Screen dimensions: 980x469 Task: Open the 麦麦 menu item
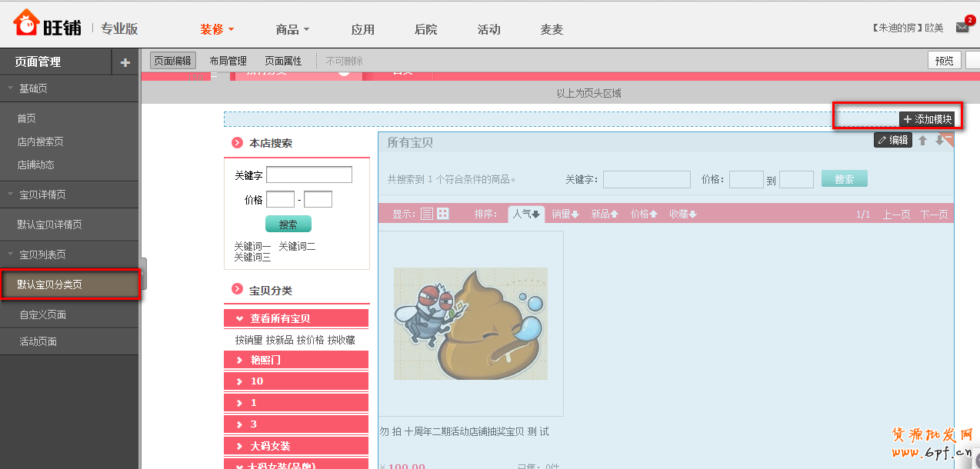tap(552, 29)
